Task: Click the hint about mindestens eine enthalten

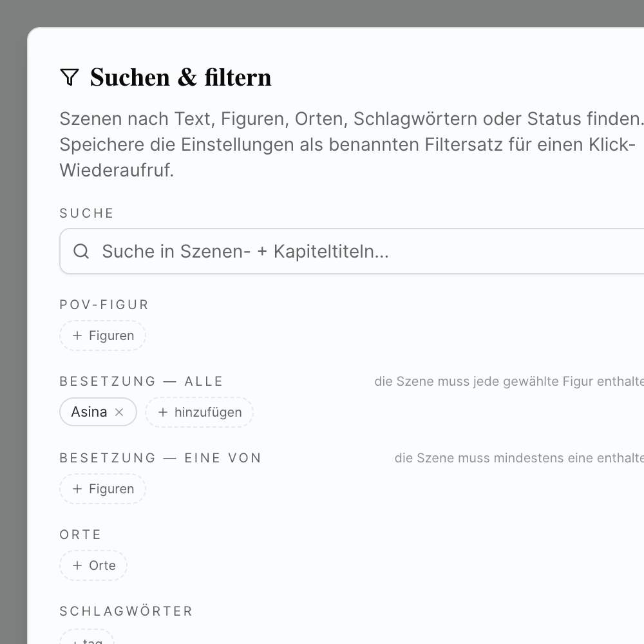Action: pos(518,458)
